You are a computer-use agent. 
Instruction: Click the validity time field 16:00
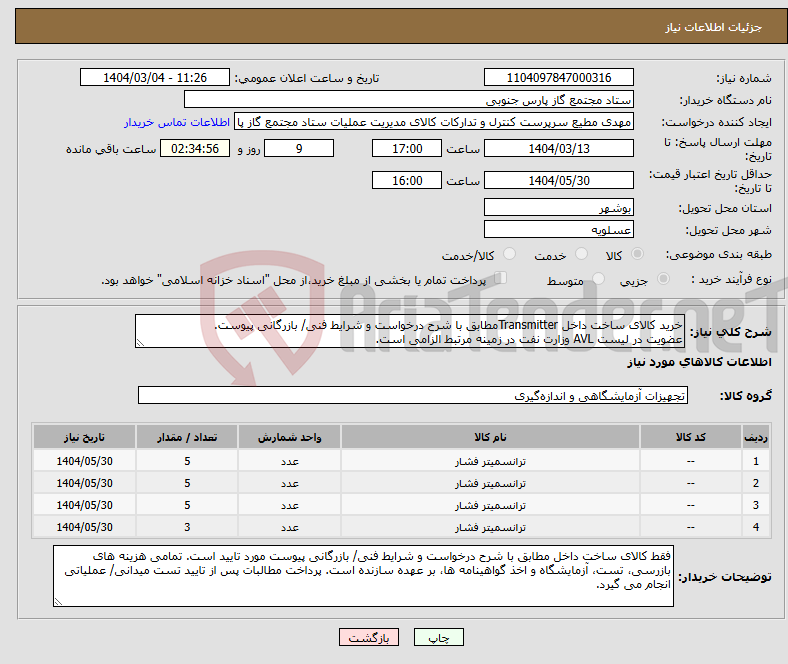[x=407, y=180]
